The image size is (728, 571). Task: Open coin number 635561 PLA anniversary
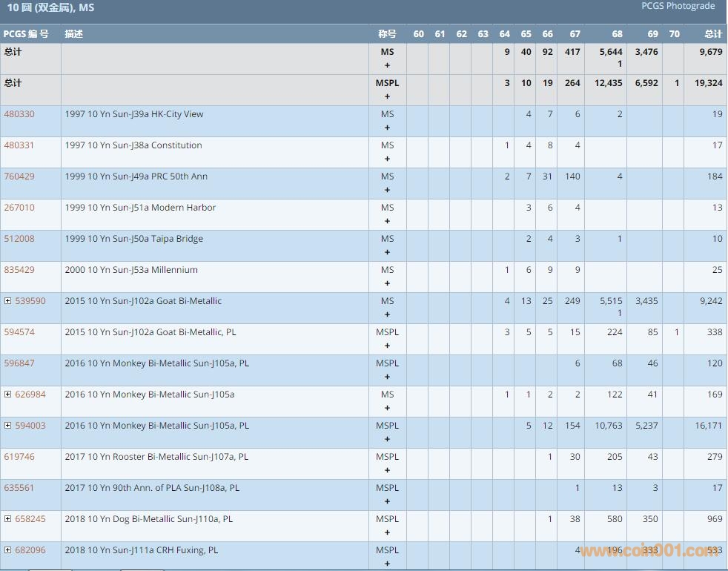pyautogui.click(x=19, y=488)
